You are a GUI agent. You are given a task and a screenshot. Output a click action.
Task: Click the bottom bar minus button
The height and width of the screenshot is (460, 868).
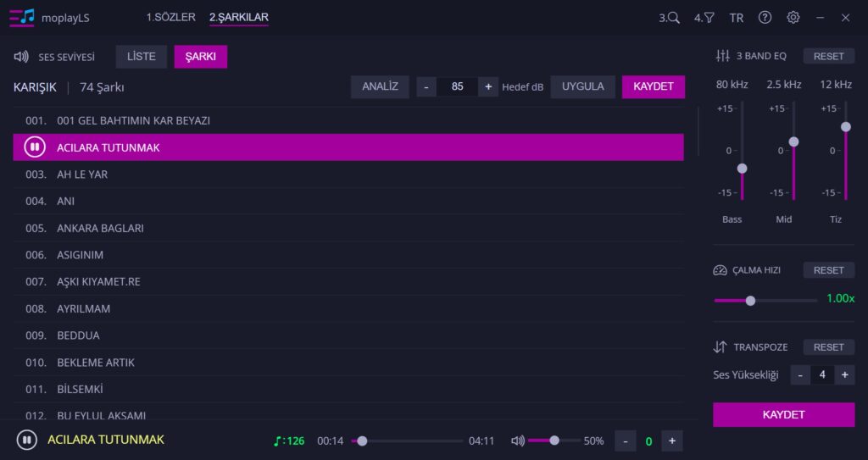pyautogui.click(x=626, y=441)
